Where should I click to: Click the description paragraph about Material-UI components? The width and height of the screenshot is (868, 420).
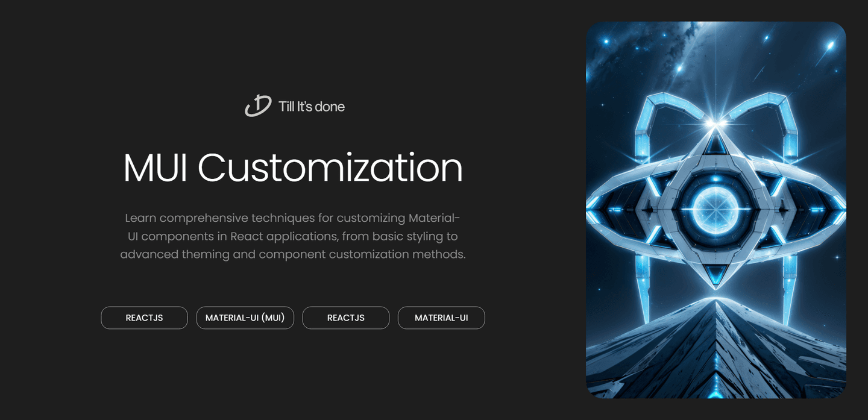[x=293, y=236]
